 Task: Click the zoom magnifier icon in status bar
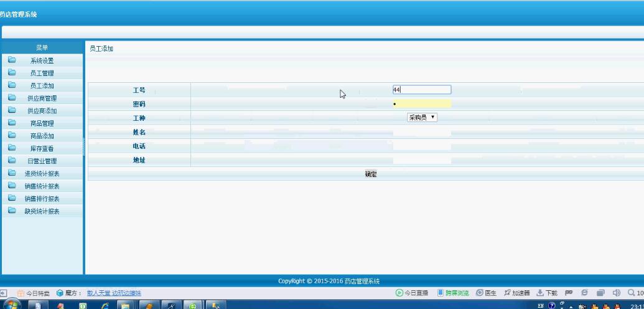coord(632,293)
